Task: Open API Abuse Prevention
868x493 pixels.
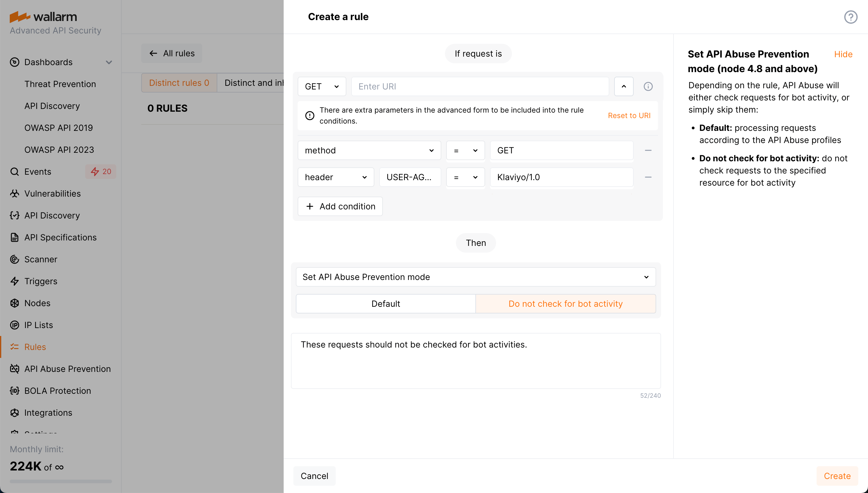Action: point(67,369)
